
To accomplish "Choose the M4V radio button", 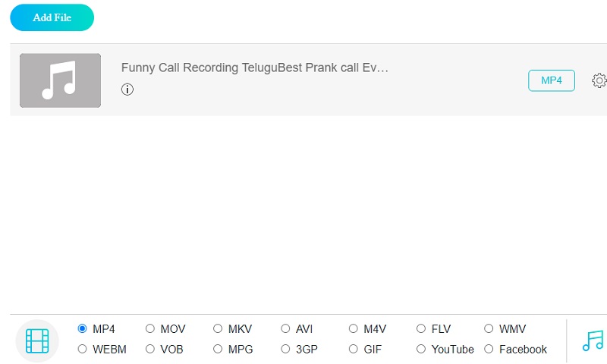I will 354,329.
